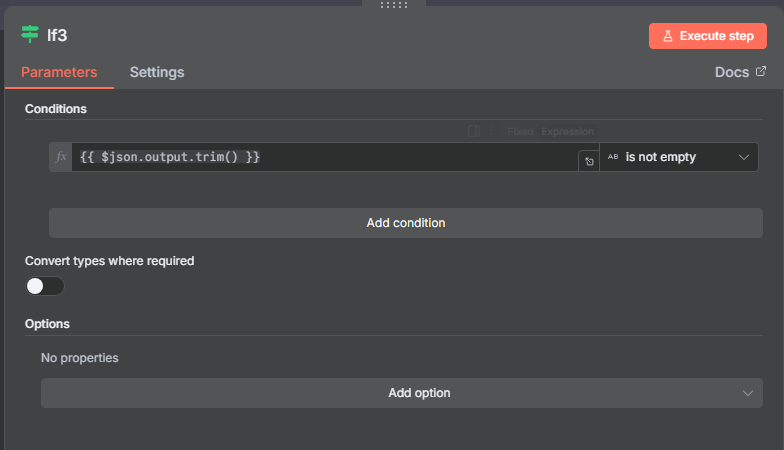The image size is (784, 450).
Task: Switch to the Parameters tab
Action: (59, 72)
